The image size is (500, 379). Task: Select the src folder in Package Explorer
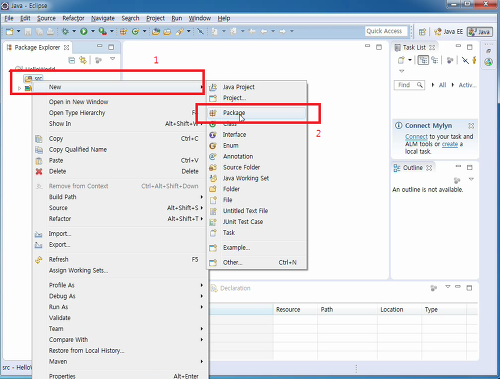pyautogui.click(x=34, y=79)
